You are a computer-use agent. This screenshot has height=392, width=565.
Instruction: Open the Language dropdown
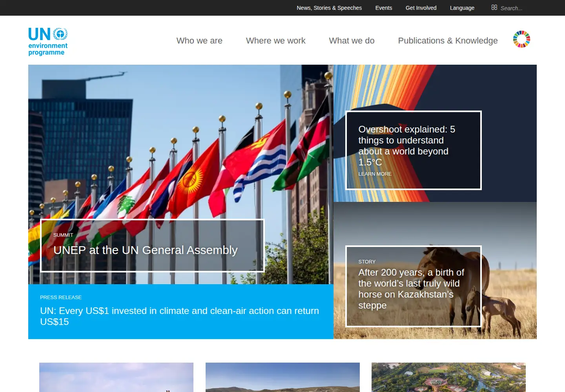(462, 8)
